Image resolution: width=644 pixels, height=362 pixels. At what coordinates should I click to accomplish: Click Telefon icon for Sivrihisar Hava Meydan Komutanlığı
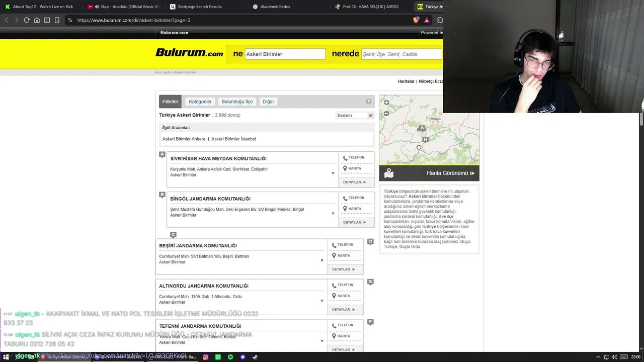click(x=345, y=158)
